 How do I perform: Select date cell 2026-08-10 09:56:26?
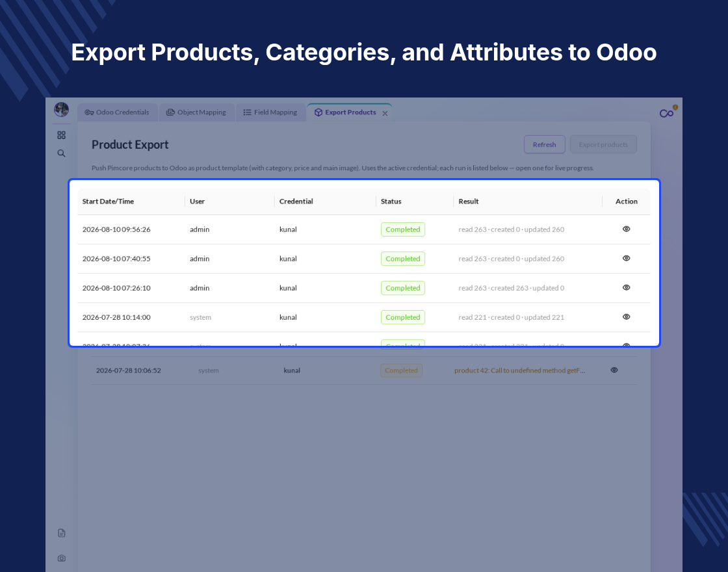[116, 229]
